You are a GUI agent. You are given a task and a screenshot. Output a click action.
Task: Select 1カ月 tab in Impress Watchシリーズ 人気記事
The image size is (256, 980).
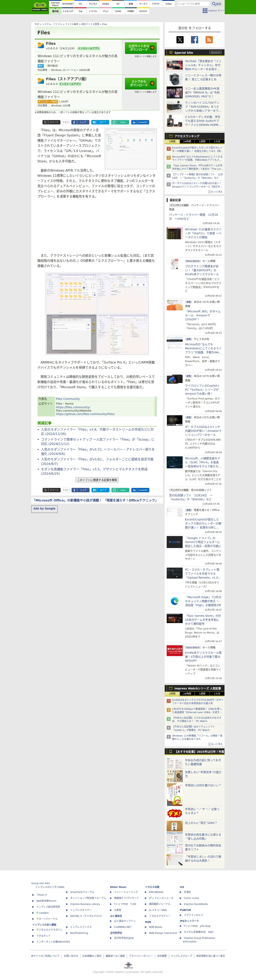tap(217, 694)
